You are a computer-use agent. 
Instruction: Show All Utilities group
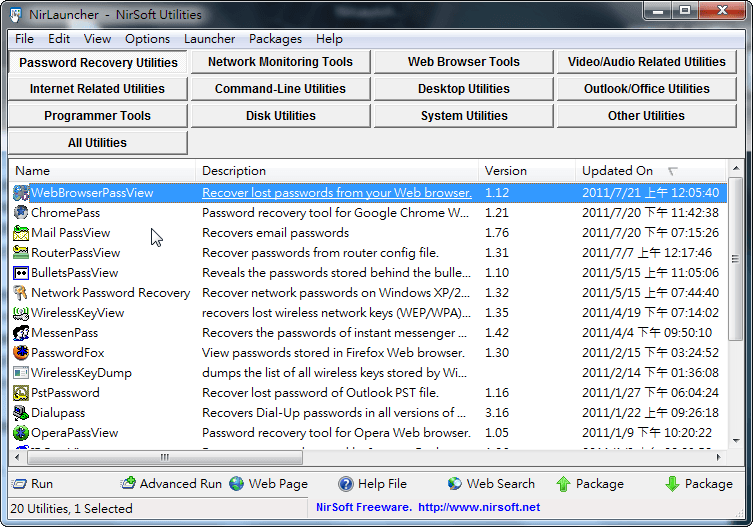[x=97, y=143]
